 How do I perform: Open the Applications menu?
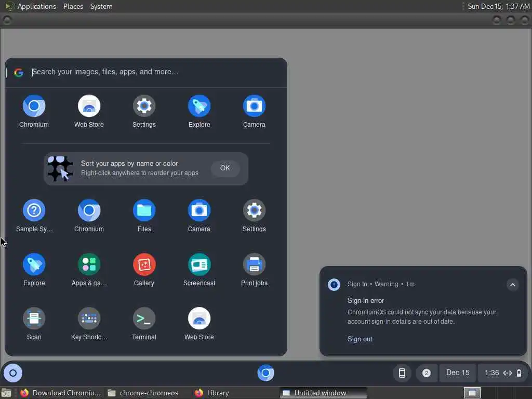coord(37,6)
